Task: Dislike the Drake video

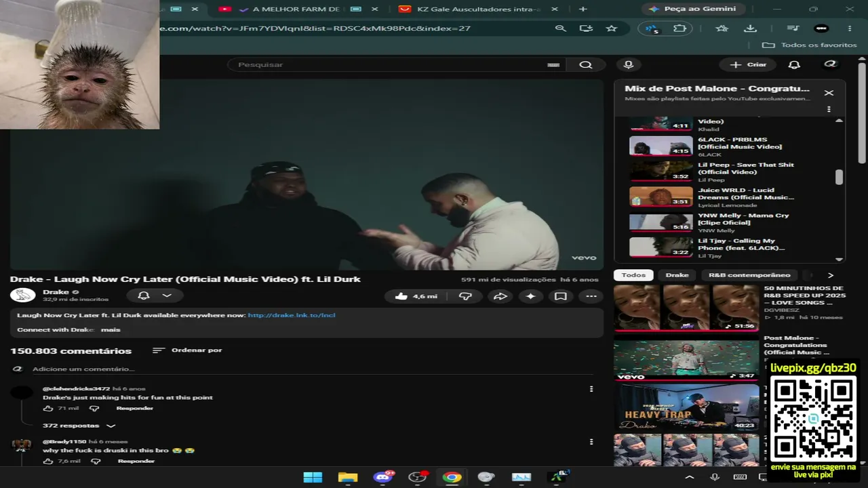Action: pyautogui.click(x=465, y=296)
